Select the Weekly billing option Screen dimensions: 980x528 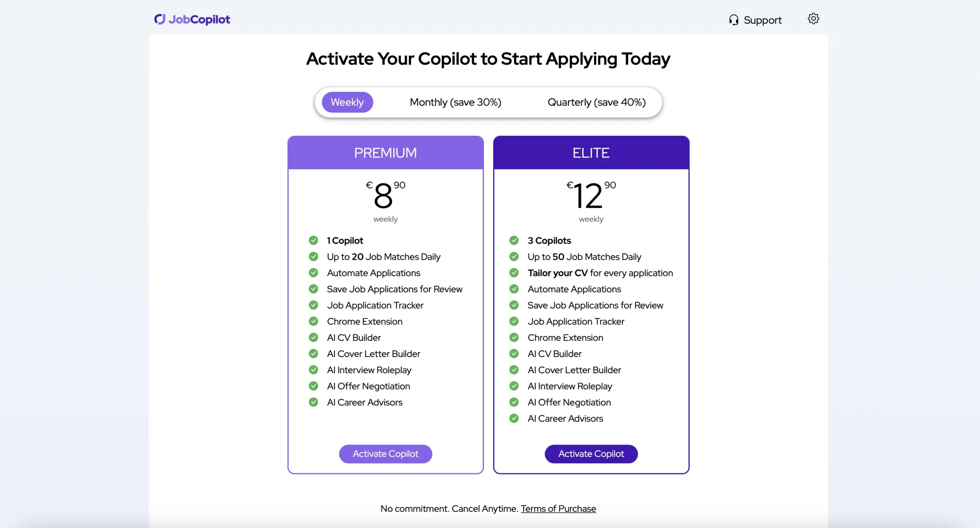pyautogui.click(x=347, y=102)
